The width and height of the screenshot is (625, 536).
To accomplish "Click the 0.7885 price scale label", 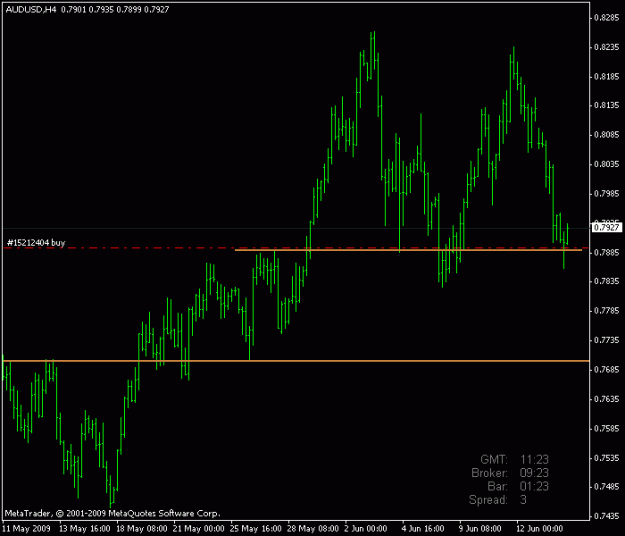I will pos(607,252).
